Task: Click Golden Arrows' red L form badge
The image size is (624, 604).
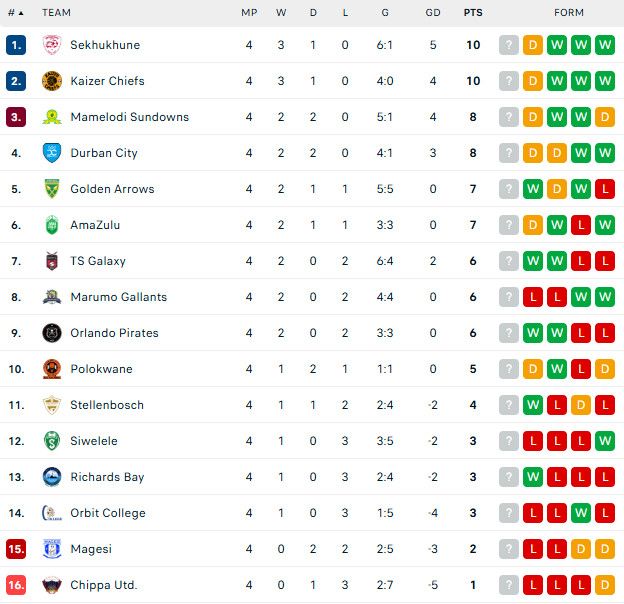Action: click(x=605, y=189)
